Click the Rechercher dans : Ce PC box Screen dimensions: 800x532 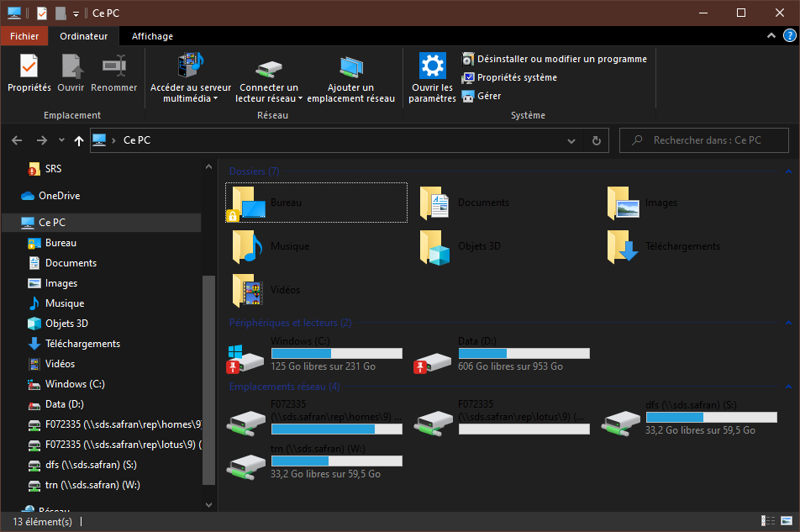coord(704,140)
